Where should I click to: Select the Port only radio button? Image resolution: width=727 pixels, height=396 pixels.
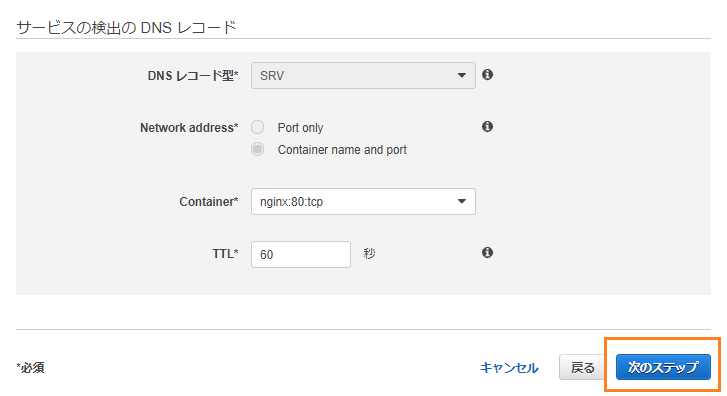257,127
